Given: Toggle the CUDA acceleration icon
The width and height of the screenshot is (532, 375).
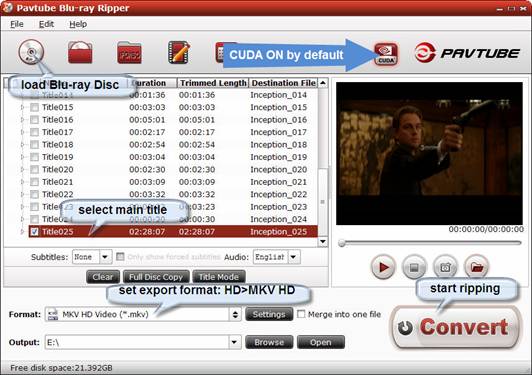Looking at the screenshot, I should pyautogui.click(x=386, y=54).
